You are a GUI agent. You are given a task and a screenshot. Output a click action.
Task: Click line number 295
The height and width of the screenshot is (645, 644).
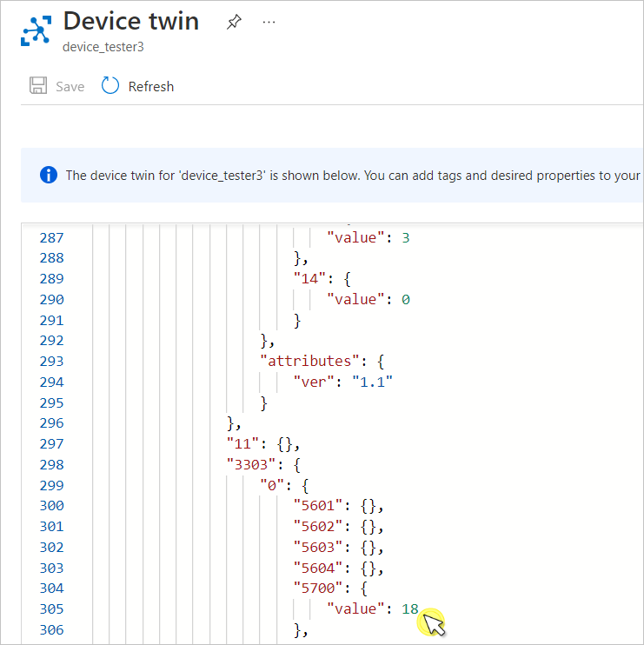coord(52,402)
